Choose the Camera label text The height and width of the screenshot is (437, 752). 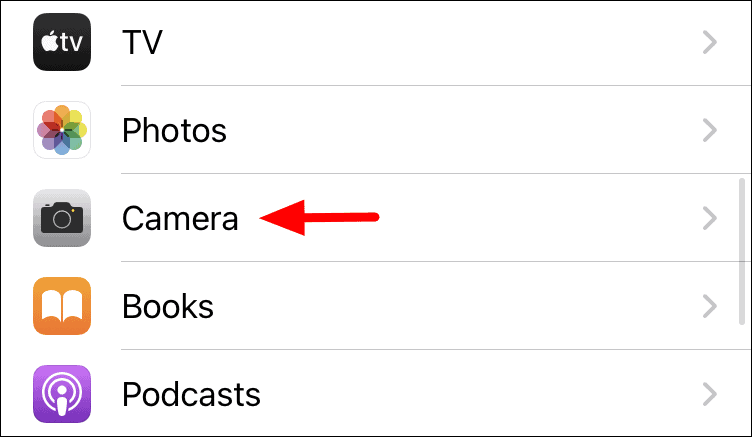click(x=180, y=219)
